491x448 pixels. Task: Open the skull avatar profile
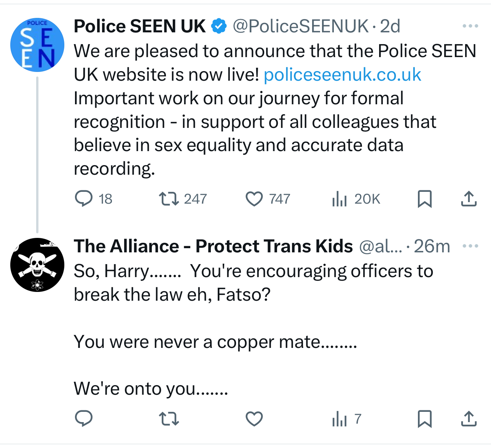coord(37,265)
